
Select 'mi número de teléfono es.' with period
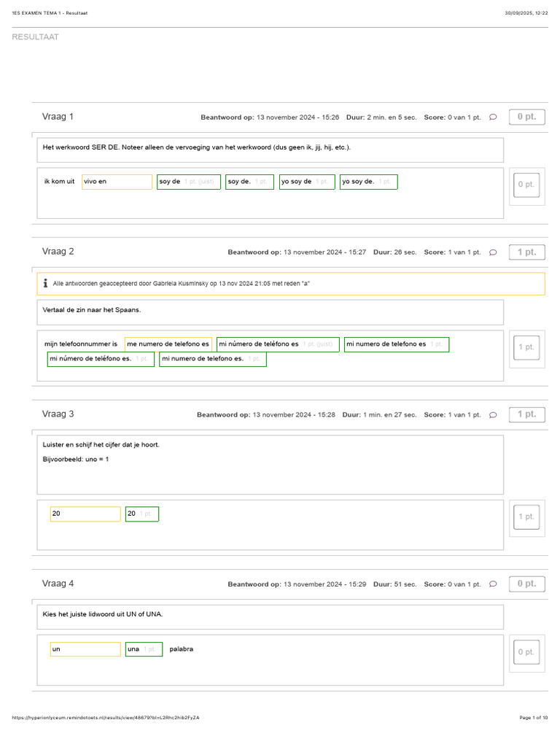(101, 359)
